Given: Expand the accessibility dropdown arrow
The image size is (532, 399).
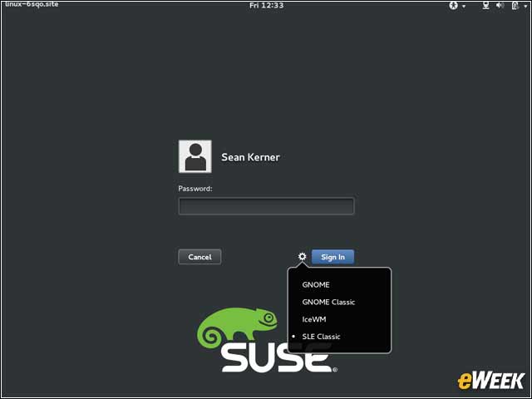Looking at the screenshot, I should (x=464, y=6).
